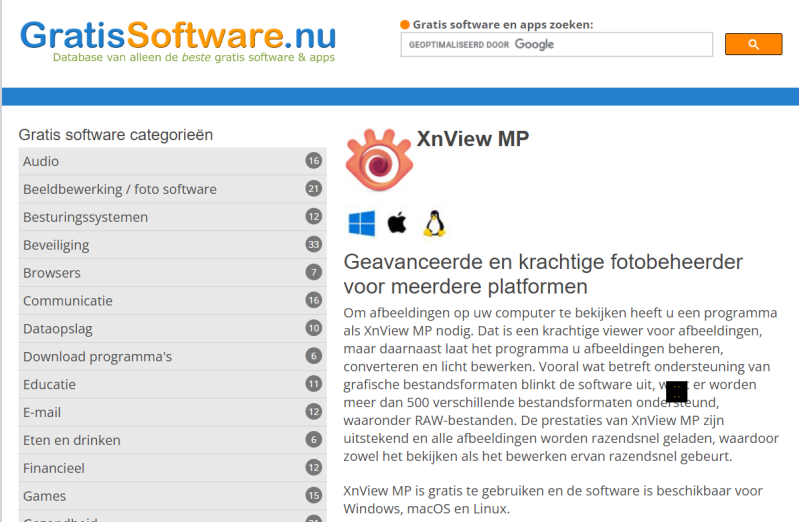The width and height of the screenshot is (799, 522).
Task: Select the Windows platform icon
Action: pyautogui.click(x=362, y=223)
